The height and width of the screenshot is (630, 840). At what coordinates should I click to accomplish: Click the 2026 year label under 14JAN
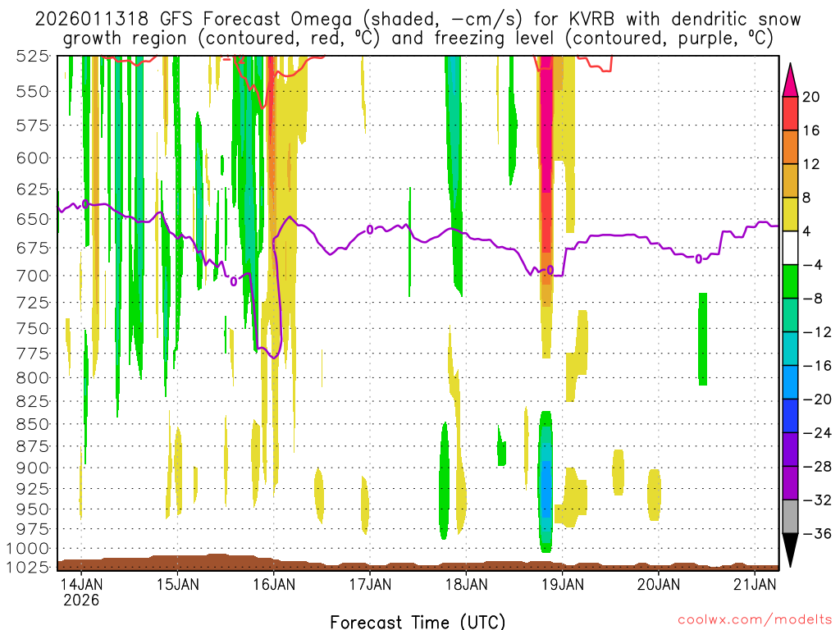pyautogui.click(x=81, y=600)
